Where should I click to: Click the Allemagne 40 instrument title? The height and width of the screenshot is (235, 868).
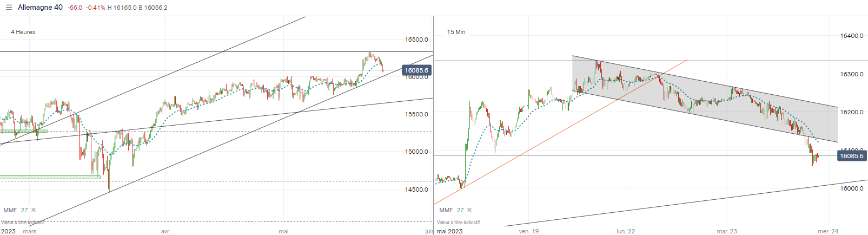tap(40, 8)
